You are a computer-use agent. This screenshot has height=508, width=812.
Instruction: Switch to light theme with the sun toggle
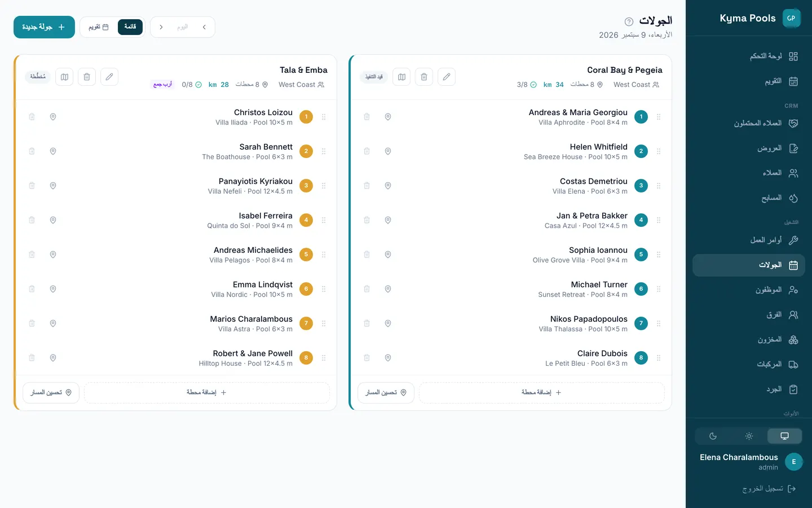click(x=749, y=436)
